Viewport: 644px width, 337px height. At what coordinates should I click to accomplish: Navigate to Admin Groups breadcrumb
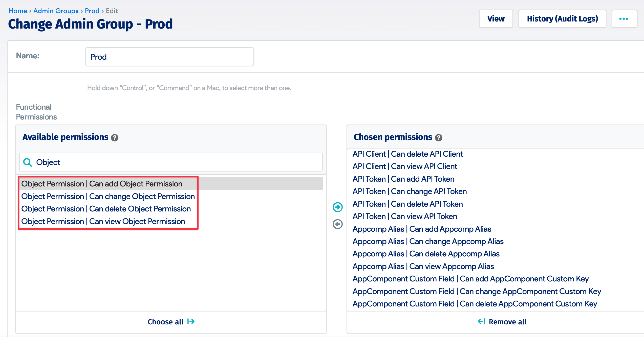[x=56, y=11]
